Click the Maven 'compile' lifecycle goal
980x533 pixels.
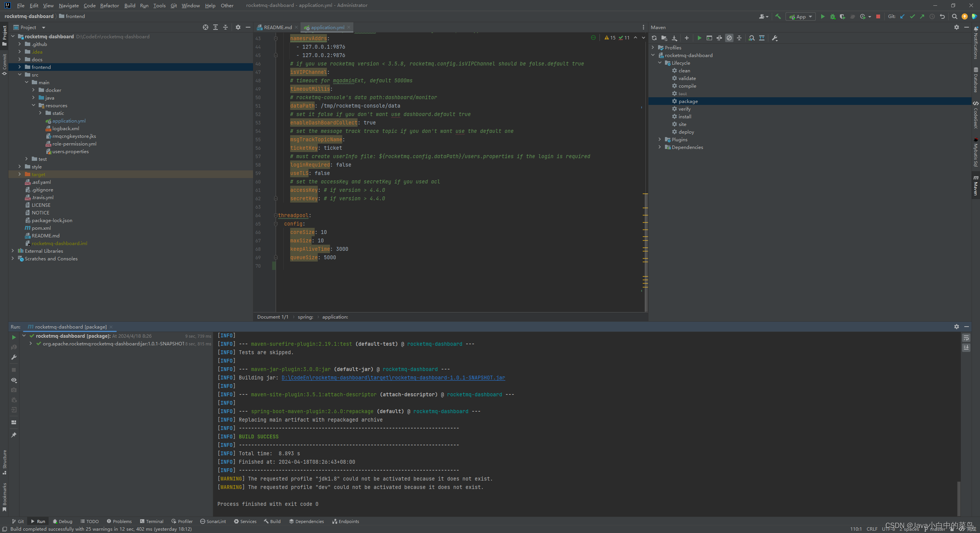(x=687, y=86)
